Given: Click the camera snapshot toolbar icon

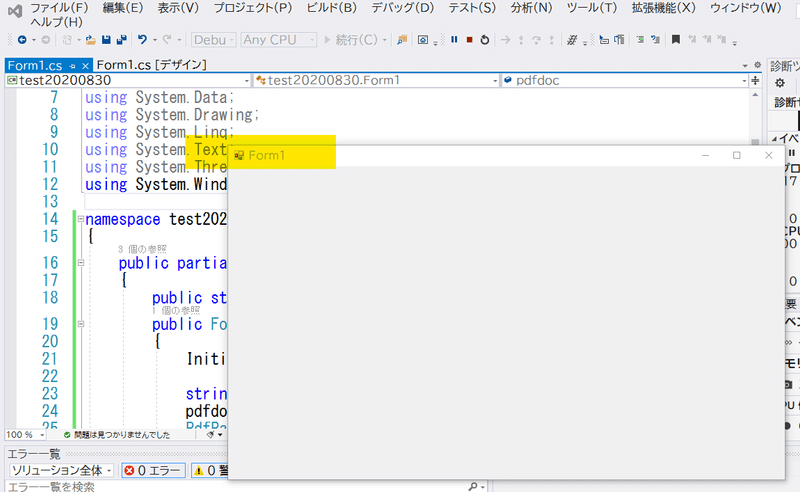Looking at the screenshot, I should click(422, 39).
